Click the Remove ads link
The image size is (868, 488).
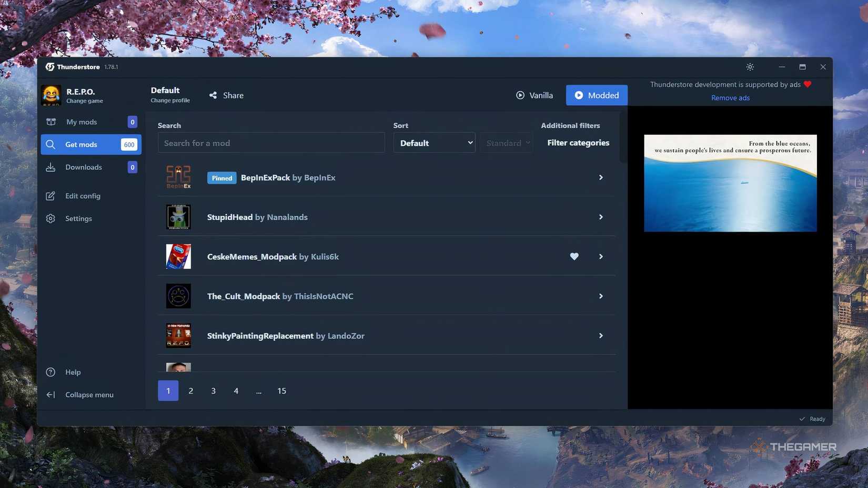[x=730, y=98]
